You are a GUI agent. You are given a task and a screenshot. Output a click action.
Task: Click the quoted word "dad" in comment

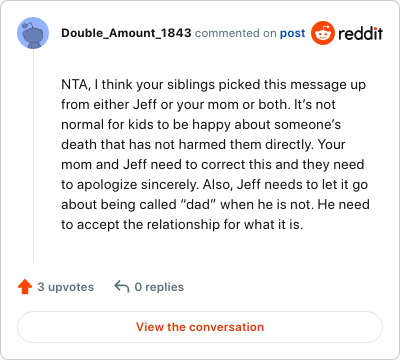(198, 204)
